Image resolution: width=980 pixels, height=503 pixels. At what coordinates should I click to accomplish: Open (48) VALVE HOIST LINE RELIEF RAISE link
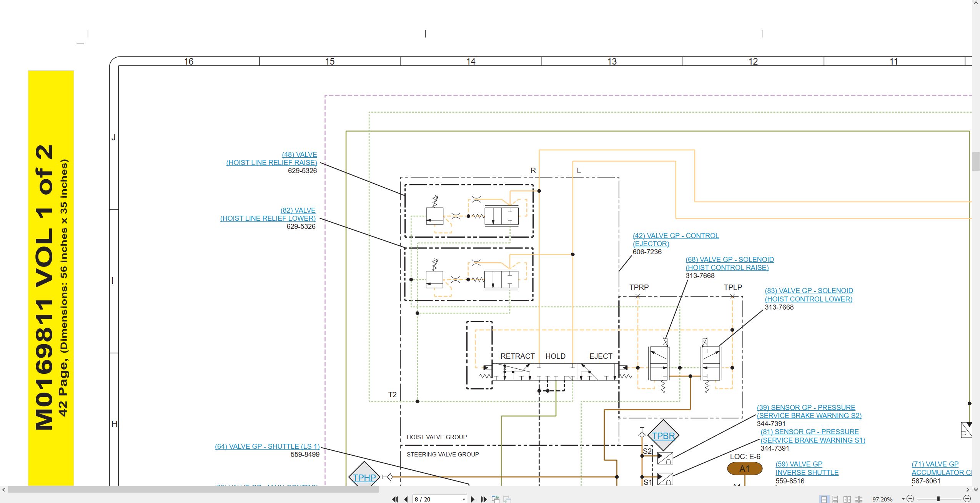pyautogui.click(x=272, y=158)
